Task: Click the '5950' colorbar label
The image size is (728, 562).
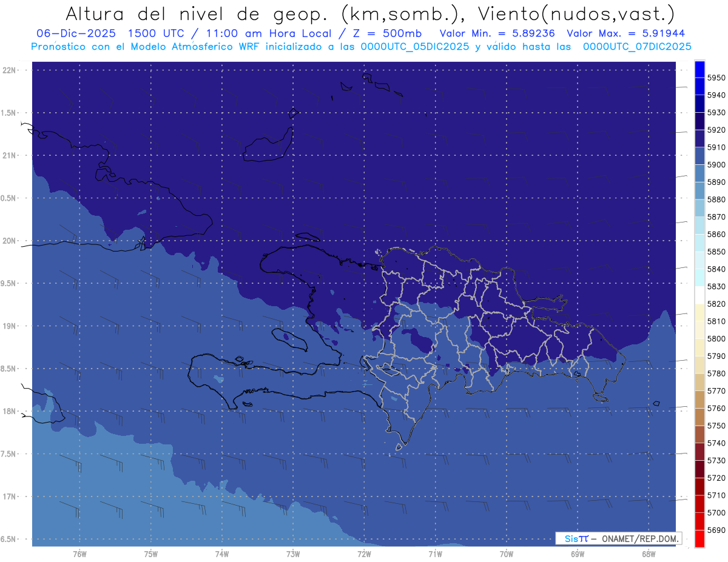Action: point(716,78)
